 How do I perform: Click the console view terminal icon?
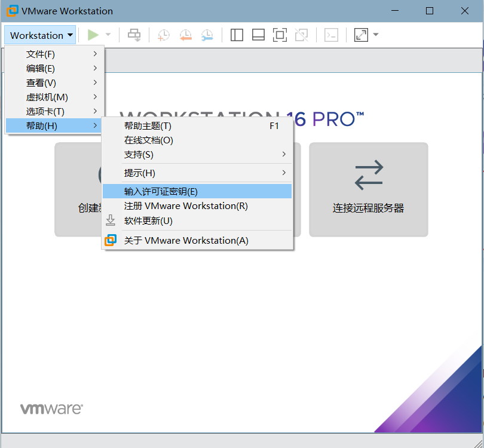(x=331, y=35)
